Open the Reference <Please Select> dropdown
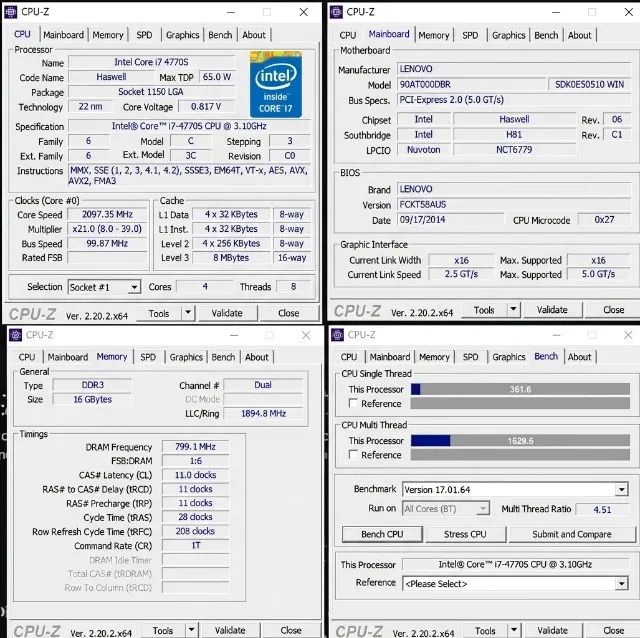Image resolution: width=640 pixels, height=638 pixels. tap(621, 583)
